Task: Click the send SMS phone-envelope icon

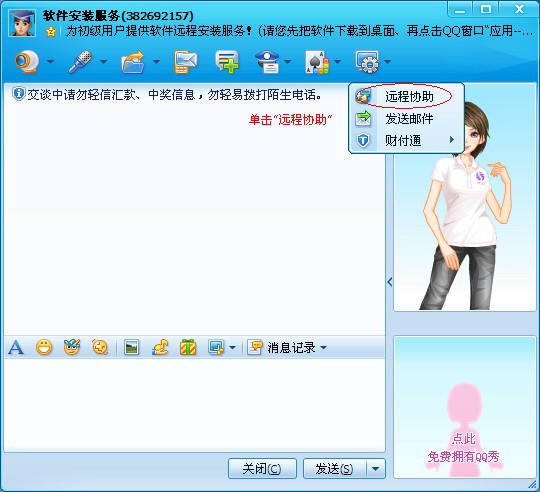Action: [x=186, y=62]
